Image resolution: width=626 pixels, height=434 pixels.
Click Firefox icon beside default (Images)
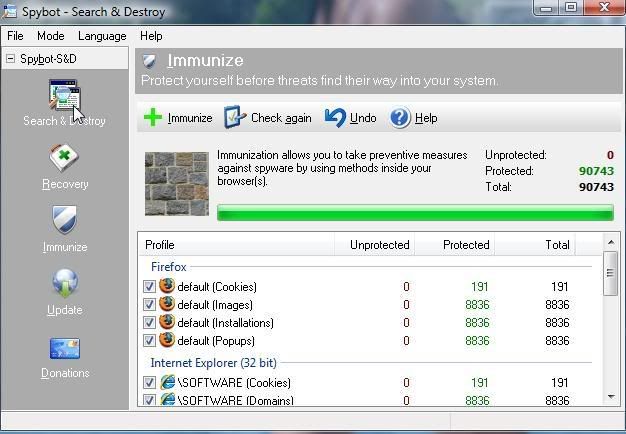[x=167, y=304]
